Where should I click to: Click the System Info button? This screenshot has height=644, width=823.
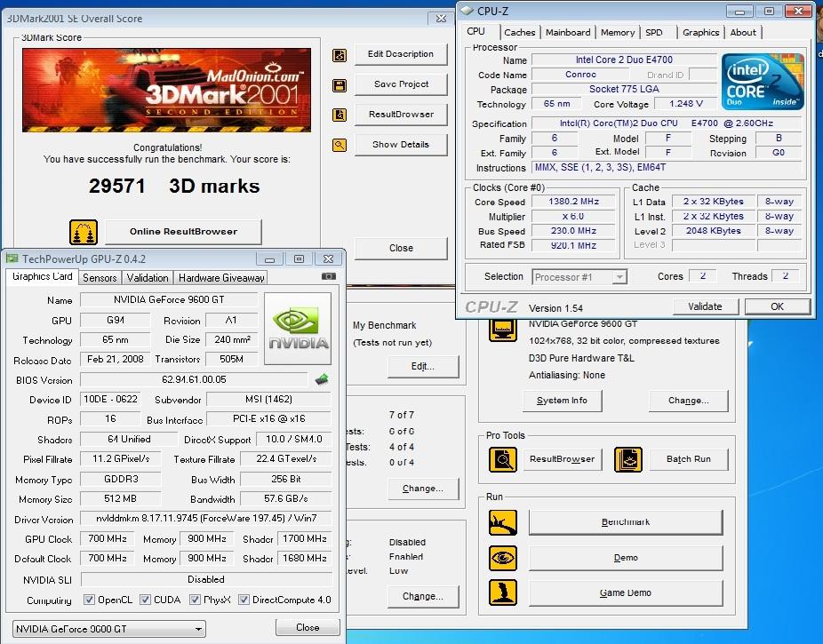pos(562,401)
